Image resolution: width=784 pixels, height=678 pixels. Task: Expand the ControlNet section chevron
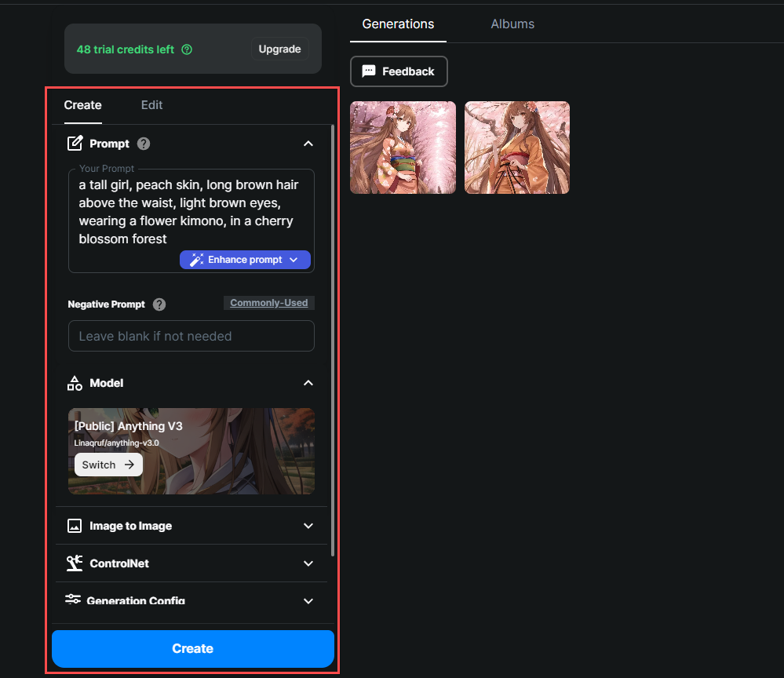coord(308,563)
